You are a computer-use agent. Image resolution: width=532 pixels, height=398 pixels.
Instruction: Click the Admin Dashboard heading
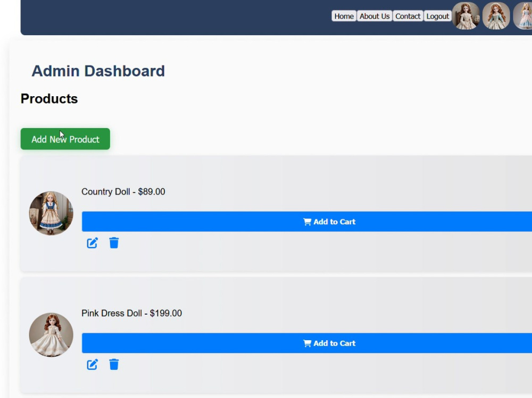98,71
